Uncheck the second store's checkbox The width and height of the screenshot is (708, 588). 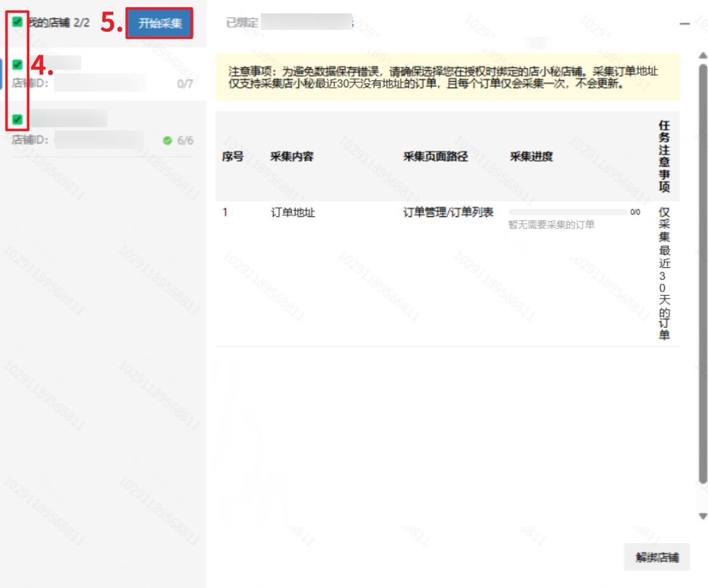18,119
